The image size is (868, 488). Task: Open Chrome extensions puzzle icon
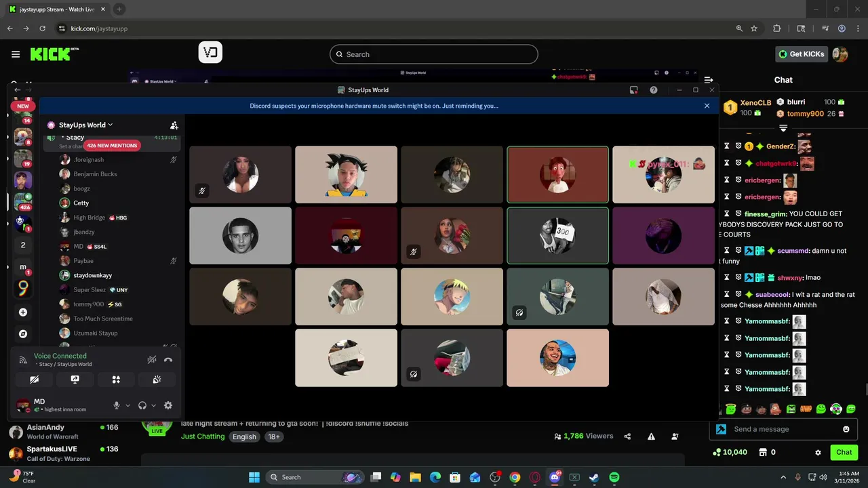tap(777, 28)
